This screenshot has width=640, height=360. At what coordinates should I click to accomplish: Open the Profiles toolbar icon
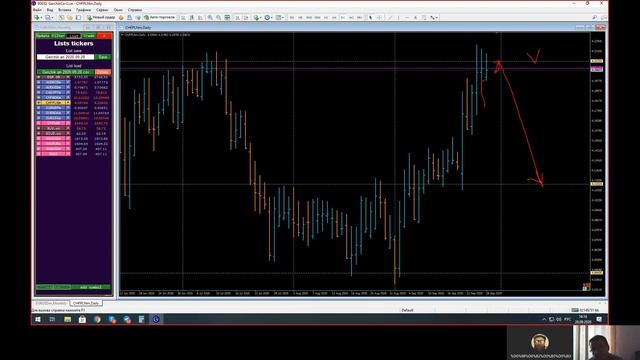point(48,18)
